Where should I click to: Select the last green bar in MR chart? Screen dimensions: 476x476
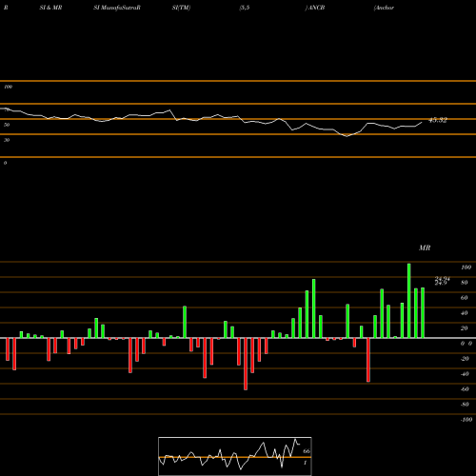tap(423, 313)
